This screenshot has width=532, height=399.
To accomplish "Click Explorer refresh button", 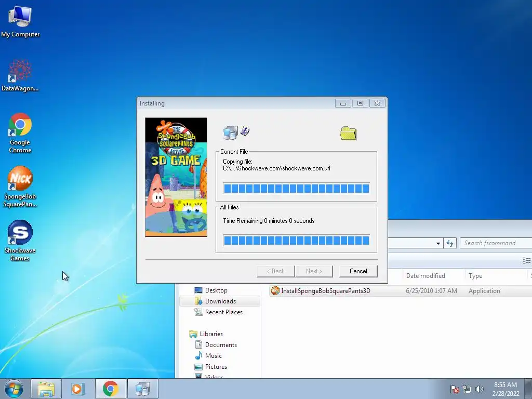I will click(x=450, y=243).
